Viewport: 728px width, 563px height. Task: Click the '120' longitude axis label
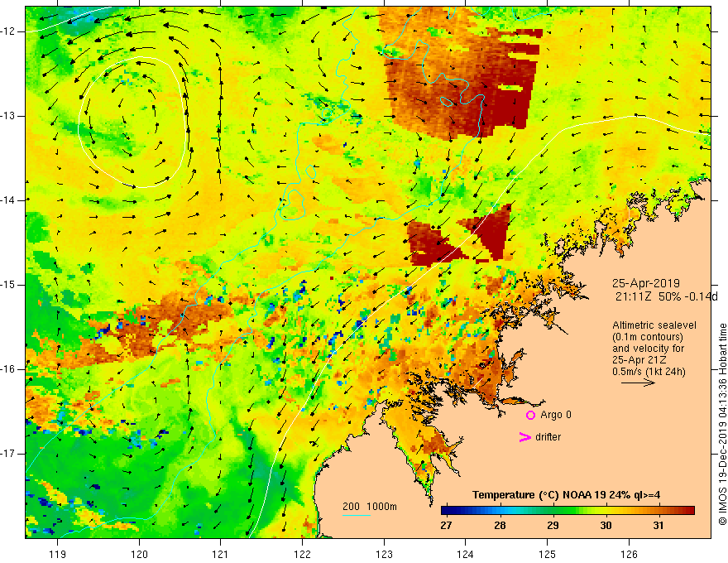(139, 554)
